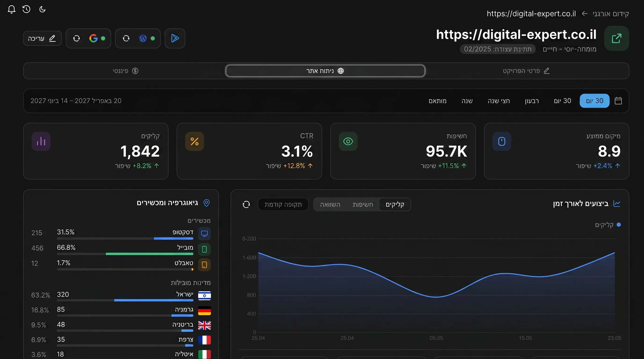The image size is (644, 359).
Task: Toggle the תקופה קודמת comparison
Action: coord(283,205)
